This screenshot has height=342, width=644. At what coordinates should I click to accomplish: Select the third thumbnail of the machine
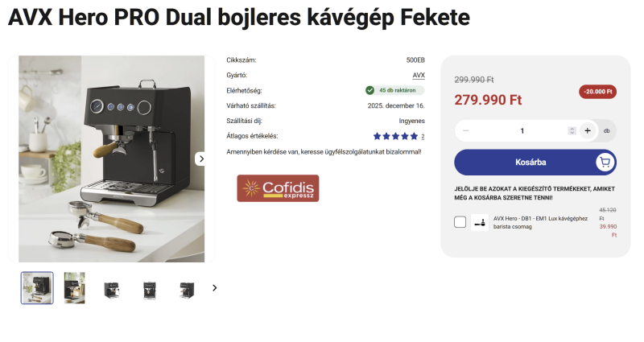click(x=112, y=290)
